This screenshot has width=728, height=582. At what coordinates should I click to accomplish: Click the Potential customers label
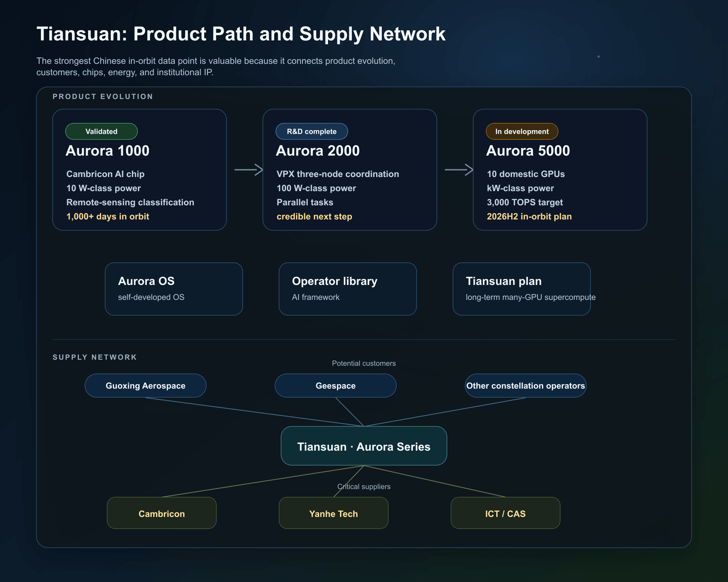click(x=364, y=363)
